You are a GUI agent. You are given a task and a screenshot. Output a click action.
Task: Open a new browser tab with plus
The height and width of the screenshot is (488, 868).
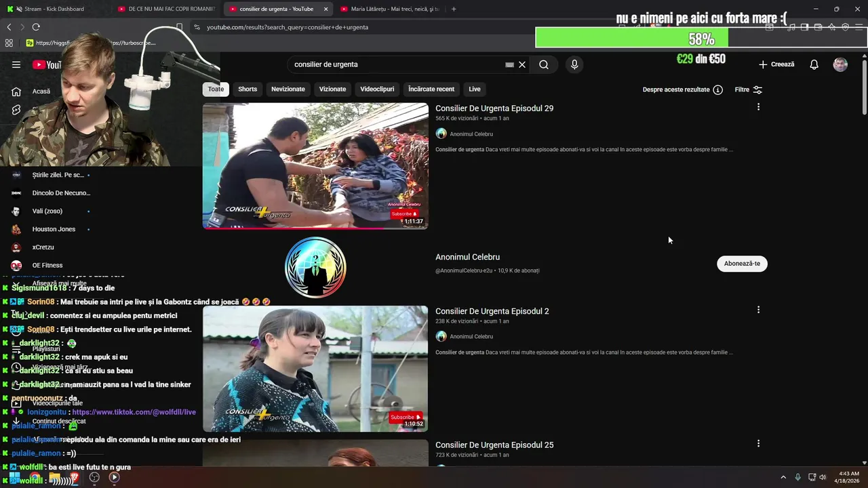[x=454, y=9]
